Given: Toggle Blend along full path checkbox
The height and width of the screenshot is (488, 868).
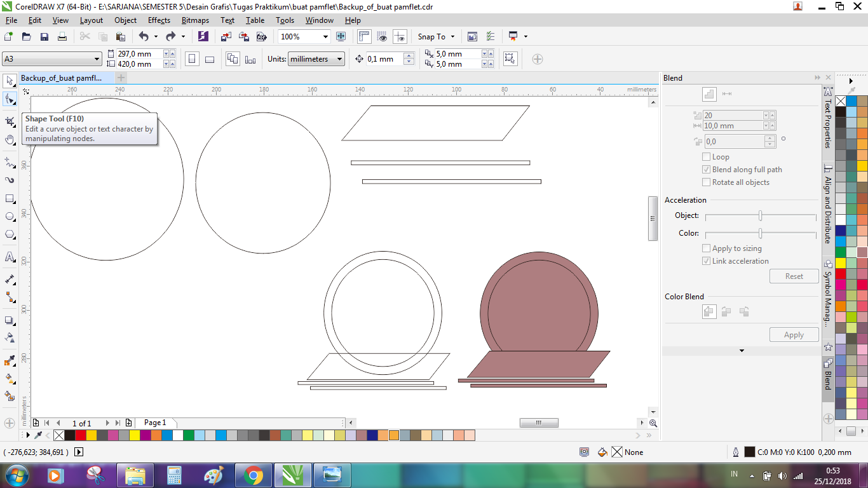Looking at the screenshot, I should tap(706, 170).
